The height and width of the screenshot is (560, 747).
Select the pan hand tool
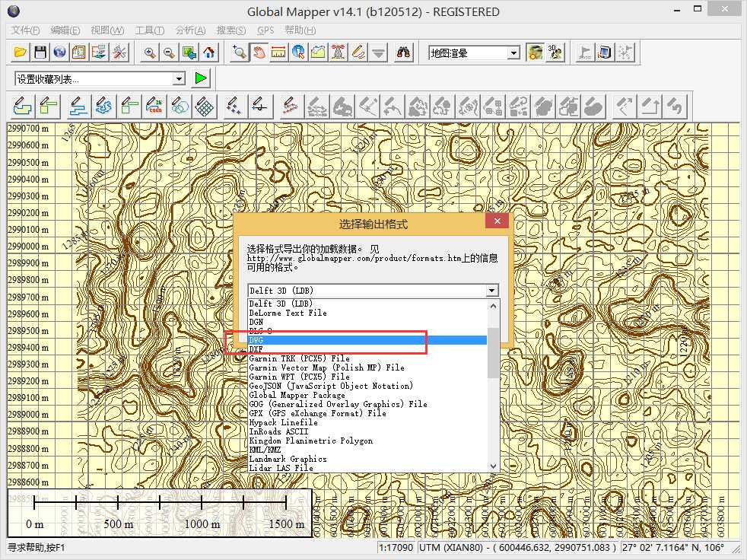tap(259, 52)
